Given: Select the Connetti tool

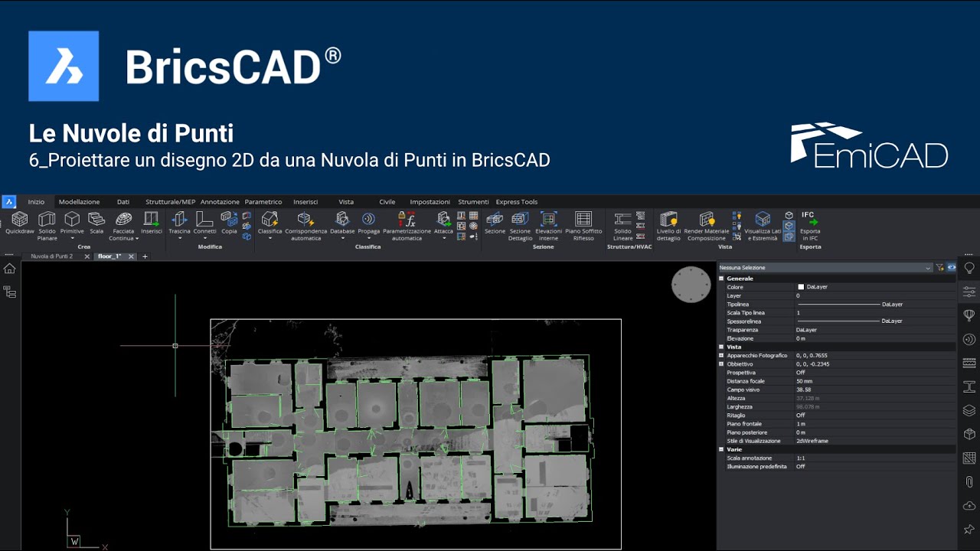Looking at the screenshot, I should click(x=204, y=224).
